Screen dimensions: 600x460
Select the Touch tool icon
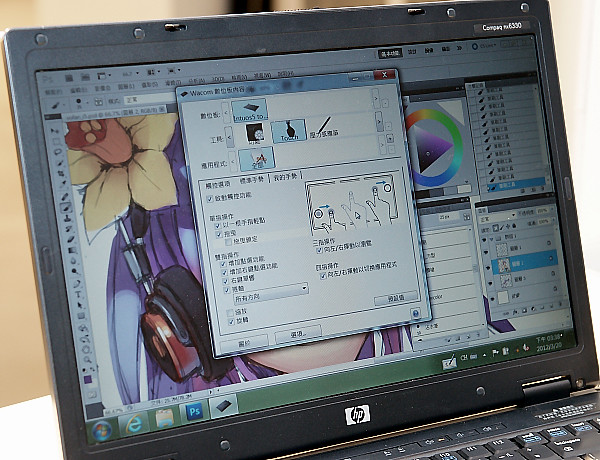pyautogui.click(x=289, y=131)
